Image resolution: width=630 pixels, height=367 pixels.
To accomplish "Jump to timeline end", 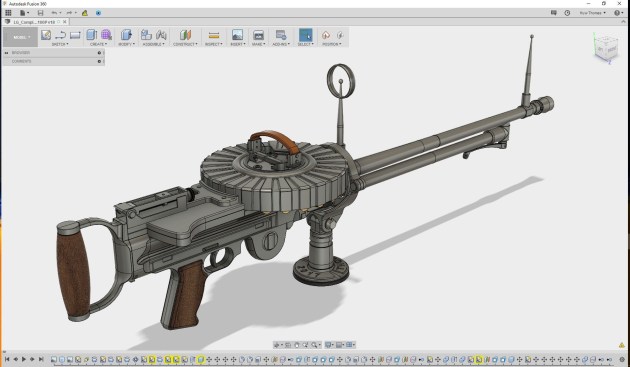I will 41,359.
